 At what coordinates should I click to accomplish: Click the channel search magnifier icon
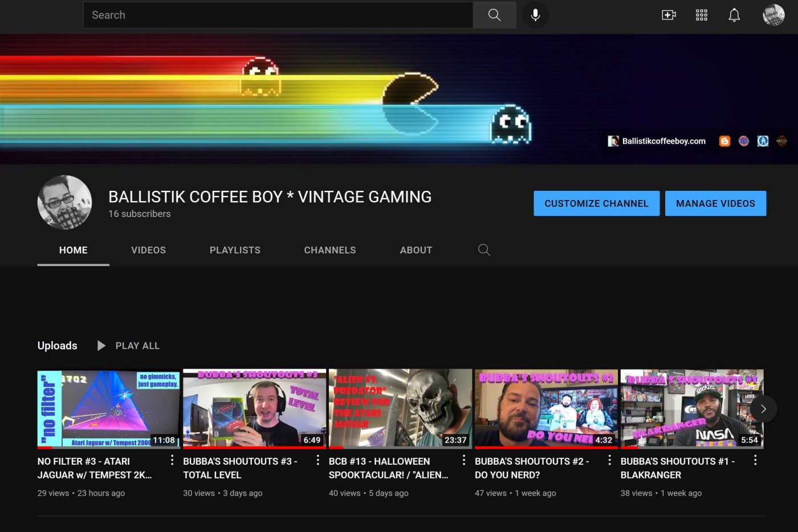(x=484, y=250)
